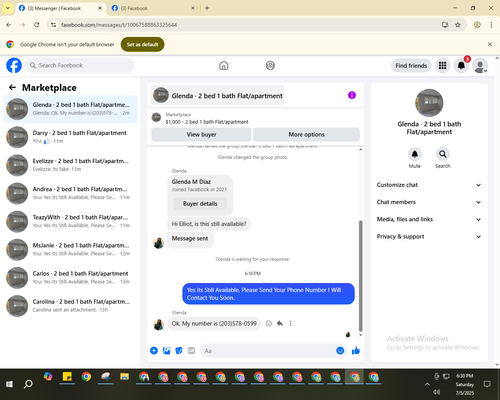This screenshot has height=400, width=500.
Task: Open the Marketplace listing $1,000 link
Action: 207,122
